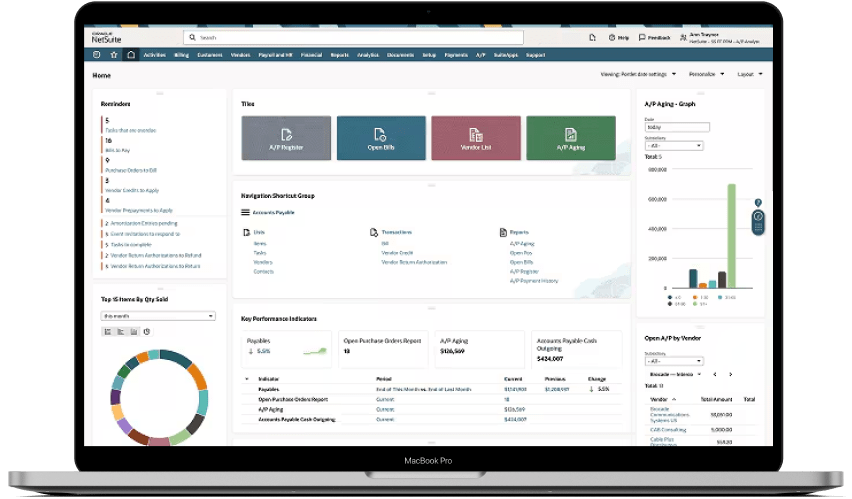Click the magnifier icon in search bar

pos(192,38)
